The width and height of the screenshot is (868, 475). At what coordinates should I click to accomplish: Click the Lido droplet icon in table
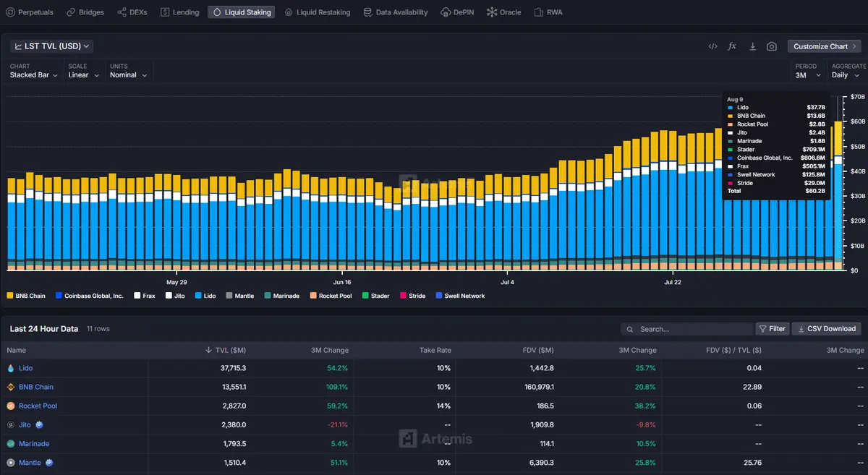(10, 368)
